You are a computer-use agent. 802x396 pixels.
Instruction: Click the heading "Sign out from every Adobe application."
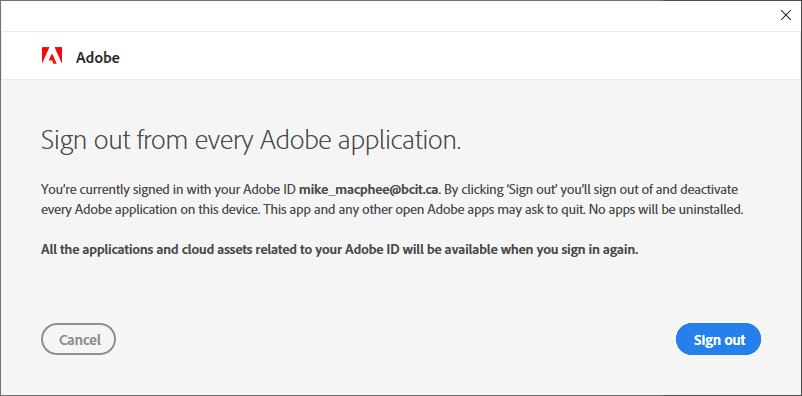[251, 140]
